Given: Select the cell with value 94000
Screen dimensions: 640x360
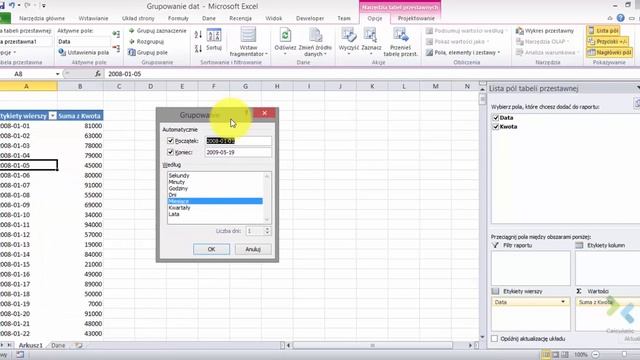Looking at the screenshot, I should (x=80, y=224).
